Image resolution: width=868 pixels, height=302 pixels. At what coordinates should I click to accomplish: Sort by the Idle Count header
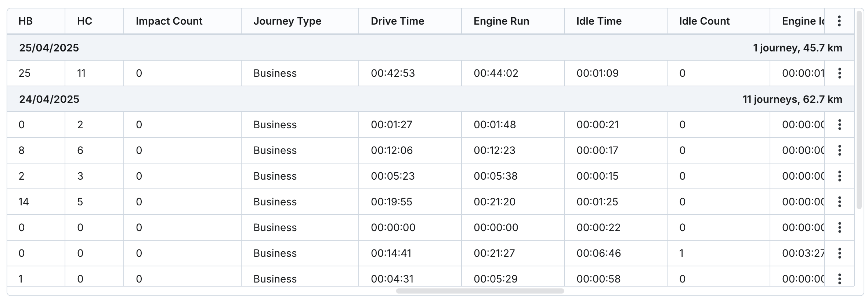[704, 21]
